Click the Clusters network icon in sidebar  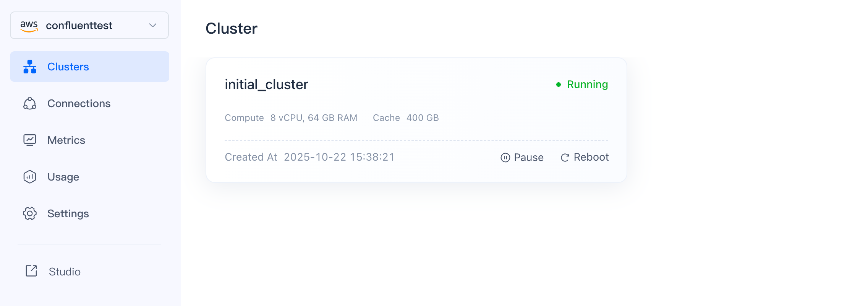[x=30, y=67]
